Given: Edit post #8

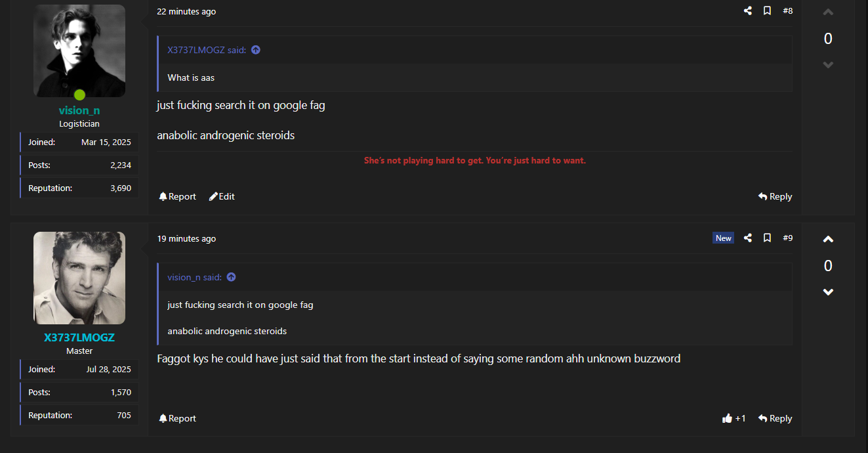Looking at the screenshot, I should 222,196.
